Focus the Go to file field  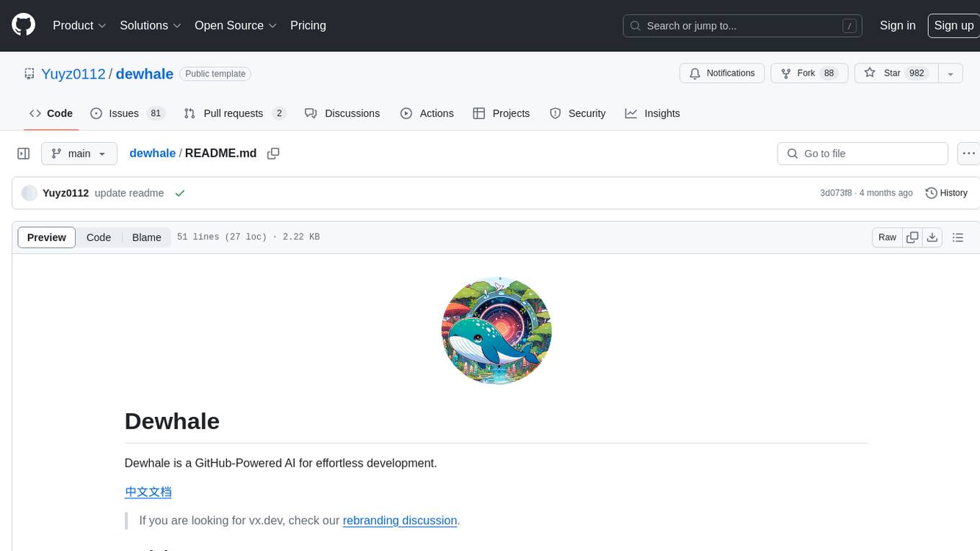pos(863,154)
